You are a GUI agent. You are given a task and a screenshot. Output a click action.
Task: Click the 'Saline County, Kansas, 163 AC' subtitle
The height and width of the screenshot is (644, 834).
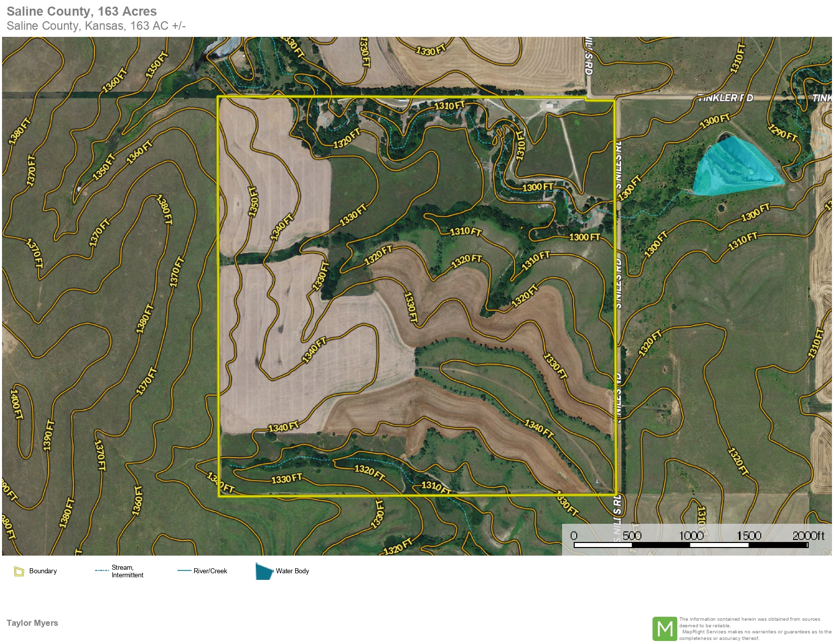point(96,26)
